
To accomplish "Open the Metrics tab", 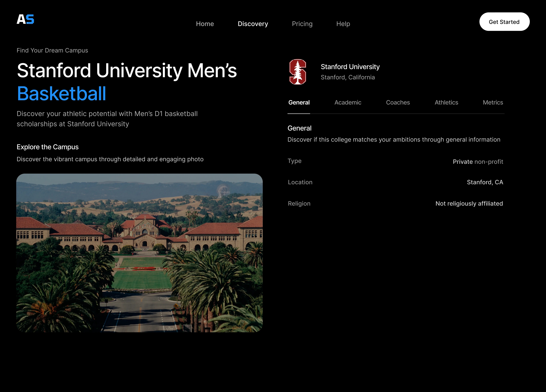I will [493, 103].
